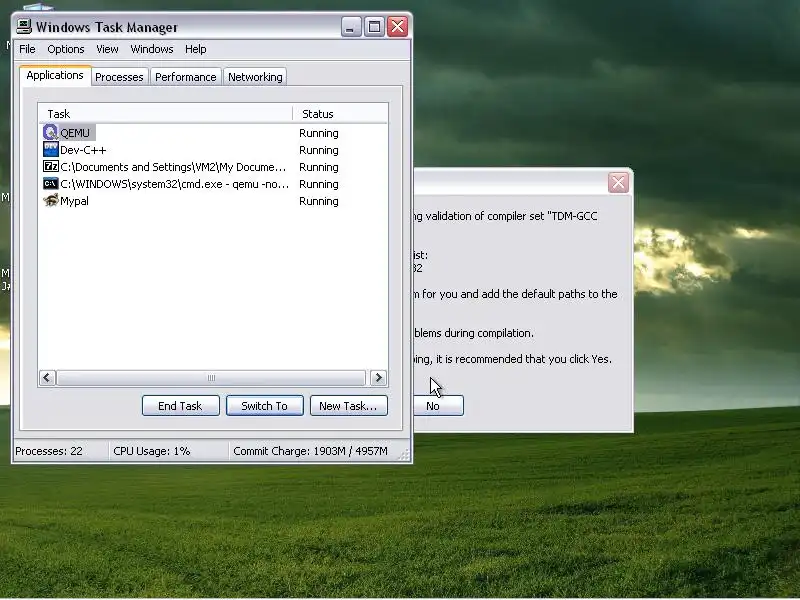
Task: Select the cmd.exe - qemu task text
Action: [174, 184]
